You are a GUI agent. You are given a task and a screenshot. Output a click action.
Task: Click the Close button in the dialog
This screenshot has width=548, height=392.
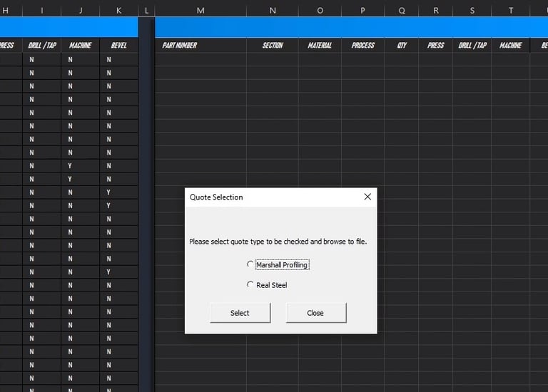pos(316,313)
